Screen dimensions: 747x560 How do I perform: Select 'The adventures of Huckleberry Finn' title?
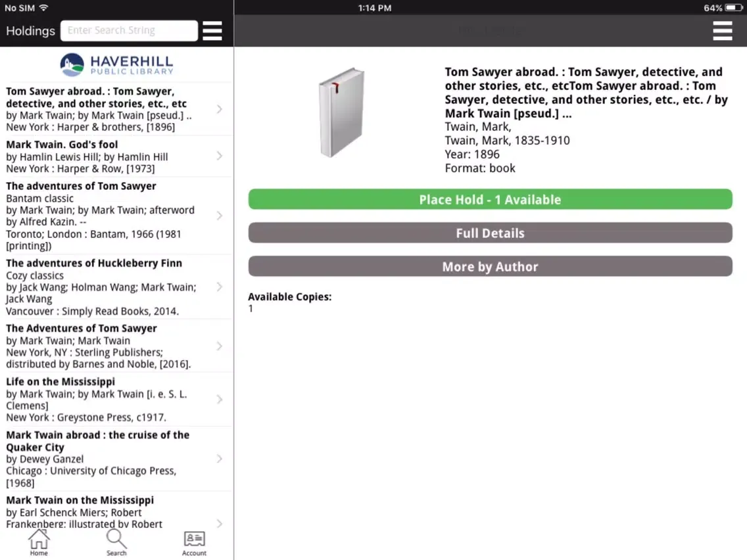click(x=94, y=264)
